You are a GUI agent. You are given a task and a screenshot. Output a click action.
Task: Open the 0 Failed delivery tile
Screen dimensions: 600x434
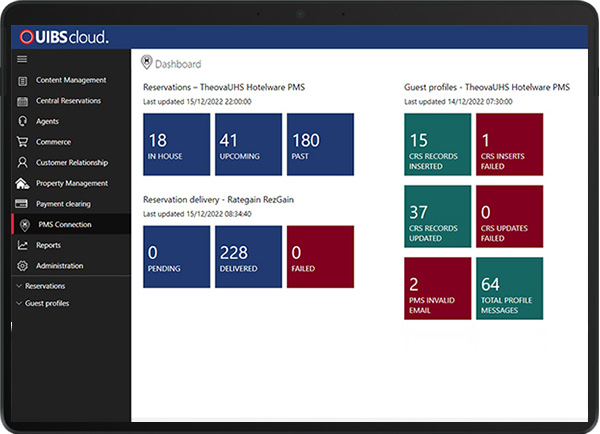click(x=320, y=257)
